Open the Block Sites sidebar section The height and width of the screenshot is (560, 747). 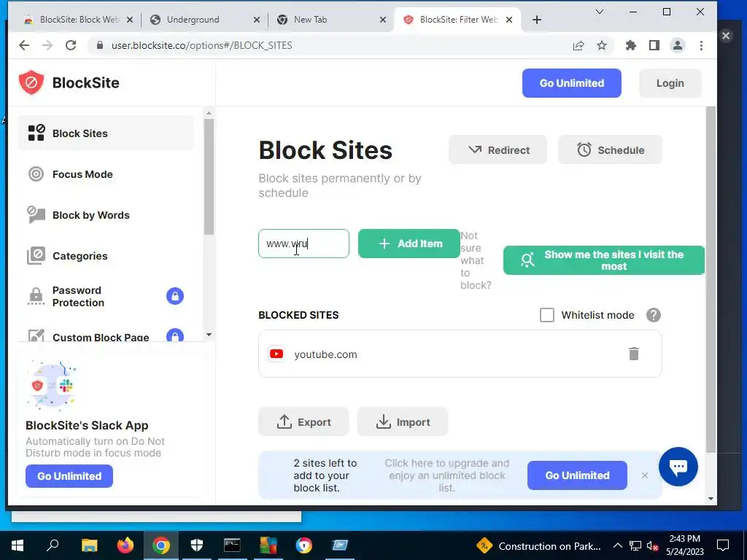[105, 133]
